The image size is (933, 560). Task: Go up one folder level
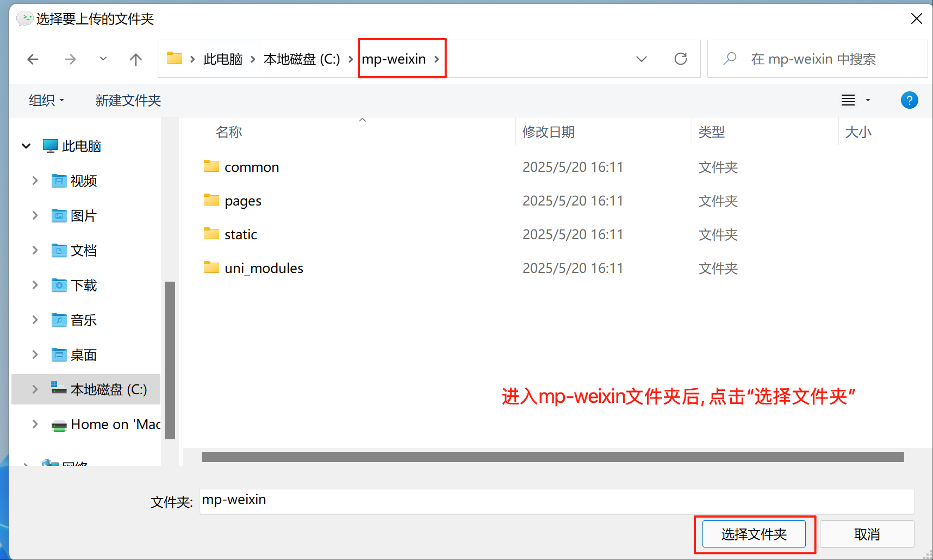(136, 59)
